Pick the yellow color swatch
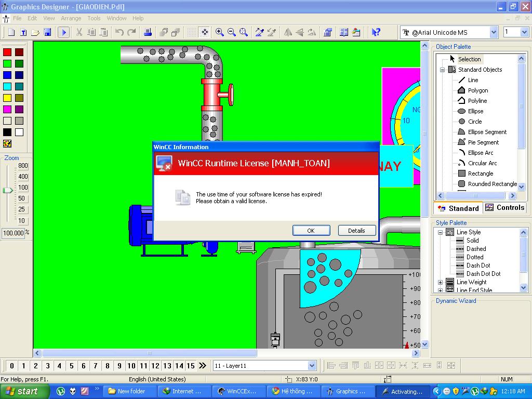532x399 pixels. pyautogui.click(x=7, y=98)
